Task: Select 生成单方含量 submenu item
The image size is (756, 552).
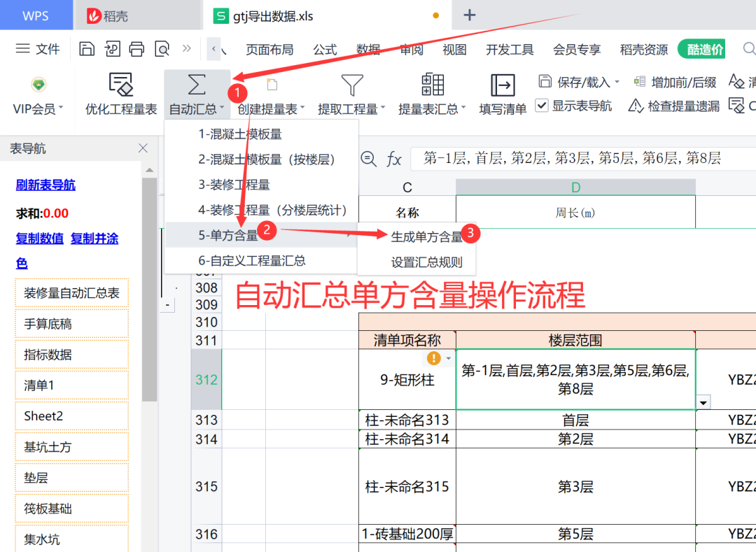Action: [427, 236]
